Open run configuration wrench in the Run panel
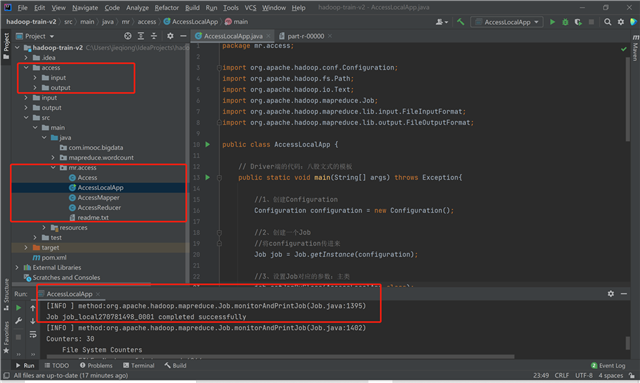This screenshot has height=383, width=640. [x=18, y=321]
